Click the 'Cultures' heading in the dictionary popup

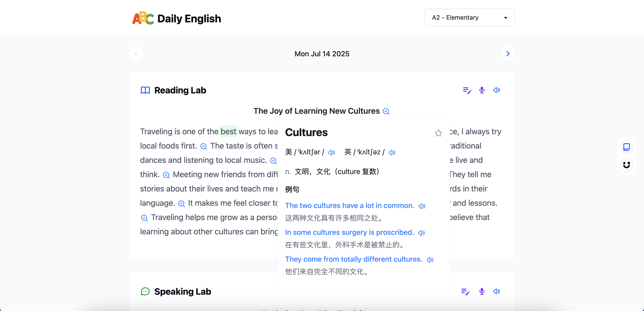306,132
